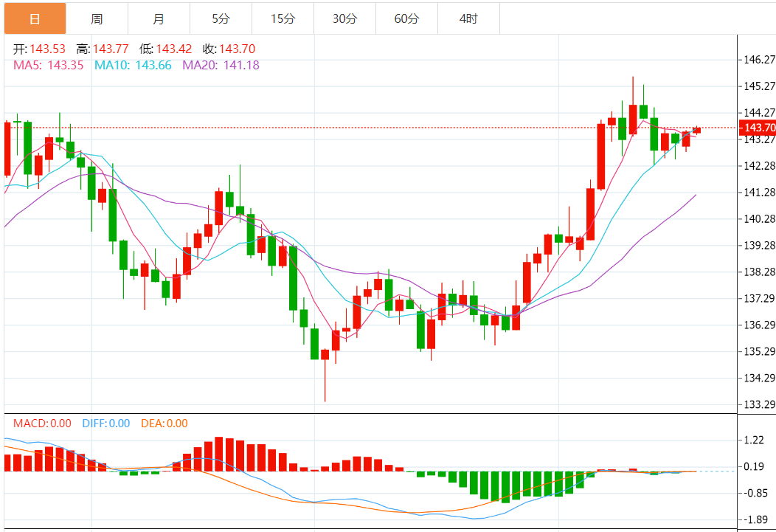The width and height of the screenshot is (776, 532).
Task: Click the 136.29 price axis label
Action: (759, 325)
